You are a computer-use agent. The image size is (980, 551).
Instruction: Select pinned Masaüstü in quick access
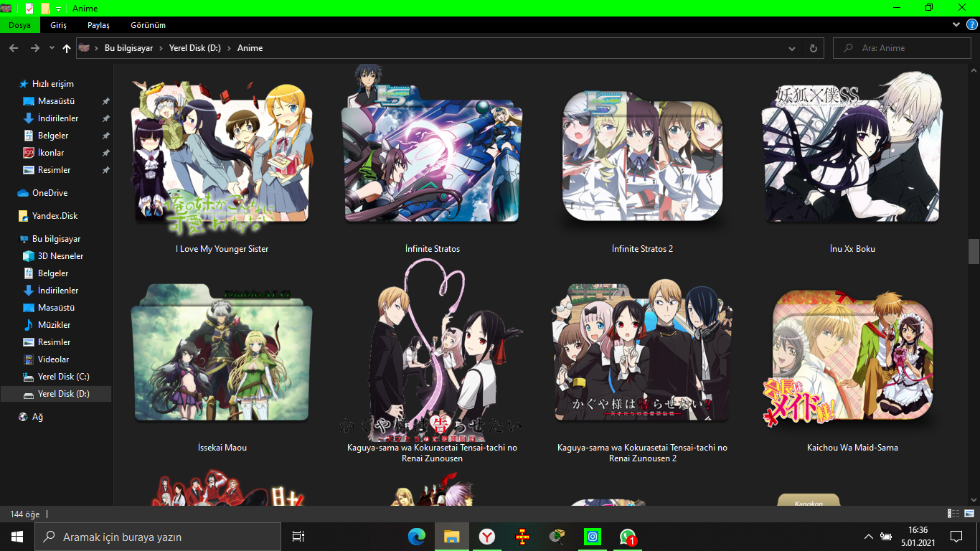[x=56, y=101]
